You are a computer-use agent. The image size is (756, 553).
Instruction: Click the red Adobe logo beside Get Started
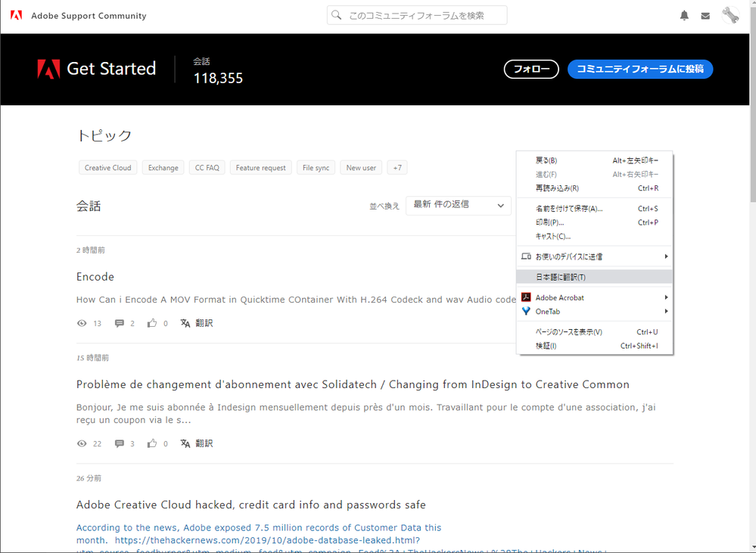coord(48,69)
